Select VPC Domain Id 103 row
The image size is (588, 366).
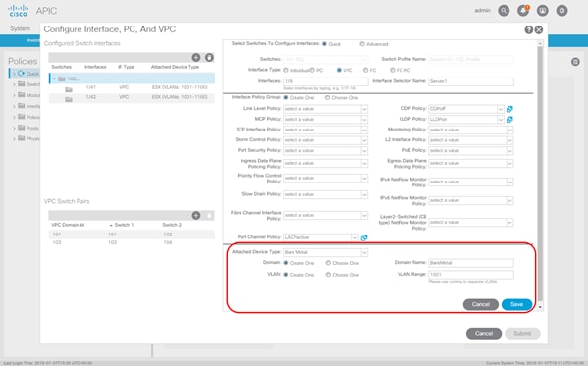[x=132, y=242]
